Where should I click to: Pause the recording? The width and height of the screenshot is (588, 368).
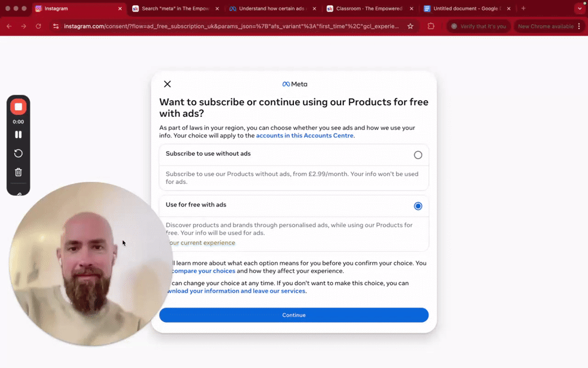coord(18,135)
